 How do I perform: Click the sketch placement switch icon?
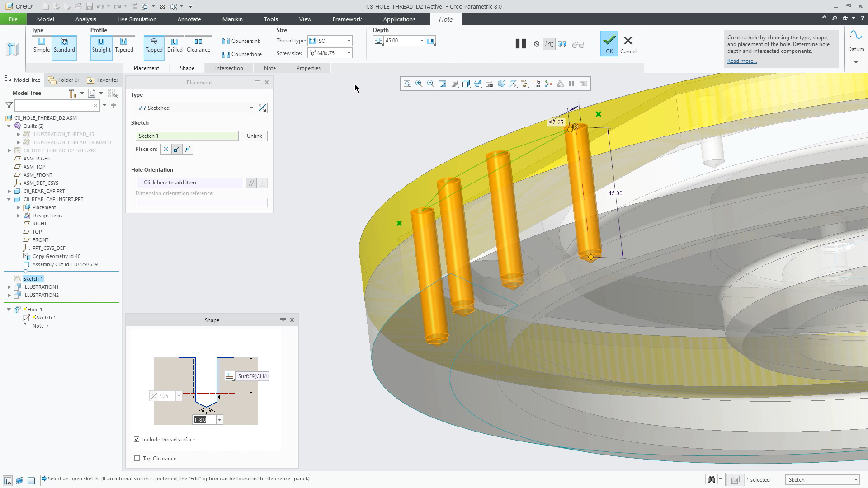coord(262,108)
